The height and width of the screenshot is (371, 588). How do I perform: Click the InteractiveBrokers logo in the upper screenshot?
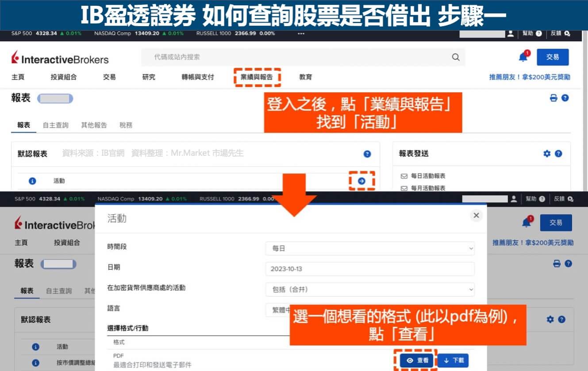coord(60,58)
